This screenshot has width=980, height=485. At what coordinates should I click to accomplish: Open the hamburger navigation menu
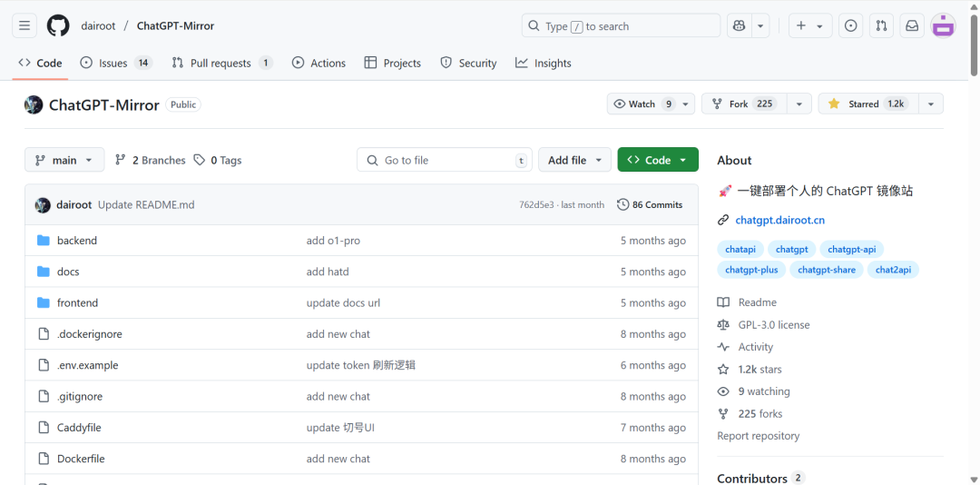point(24,25)
